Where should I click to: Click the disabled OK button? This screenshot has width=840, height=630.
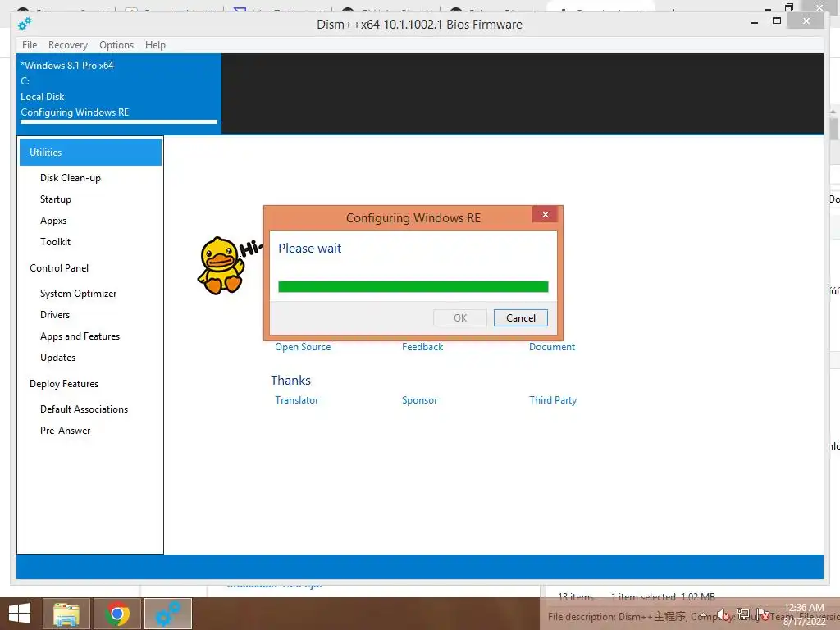459,317
